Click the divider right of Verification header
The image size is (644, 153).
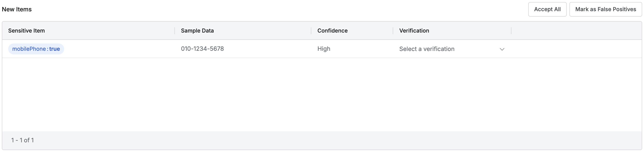click(511, 31)
